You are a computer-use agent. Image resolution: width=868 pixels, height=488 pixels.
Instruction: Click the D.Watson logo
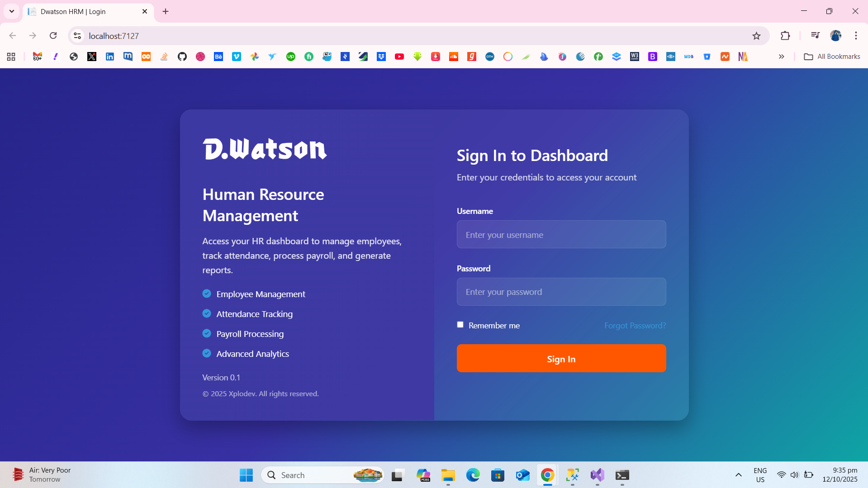265,149
